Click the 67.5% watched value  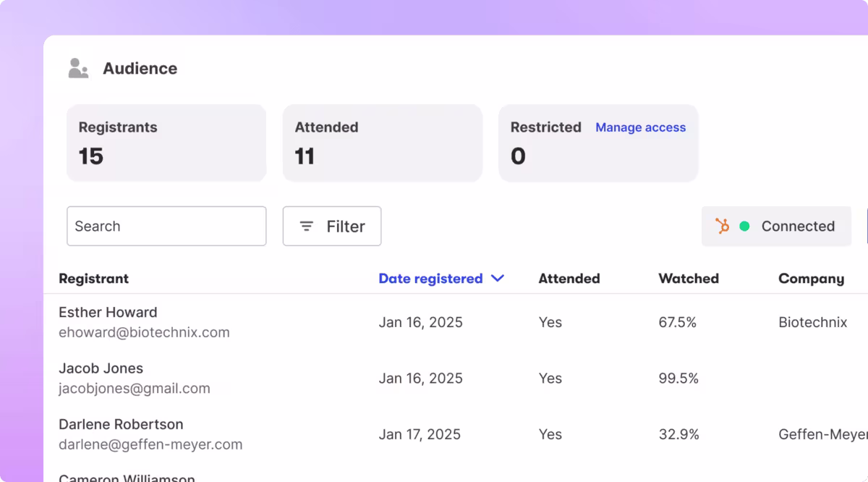[678, 323]
